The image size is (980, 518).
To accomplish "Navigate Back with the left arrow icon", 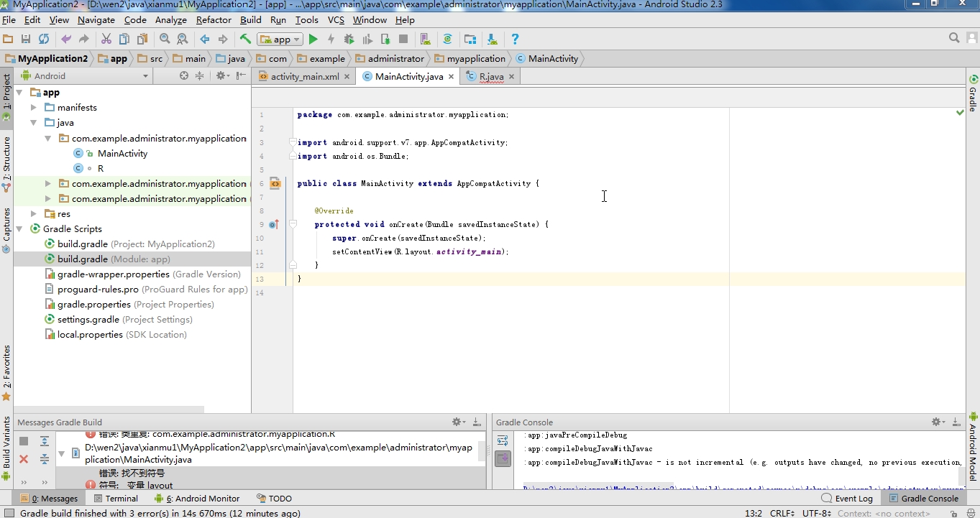I will coord(205,39).
